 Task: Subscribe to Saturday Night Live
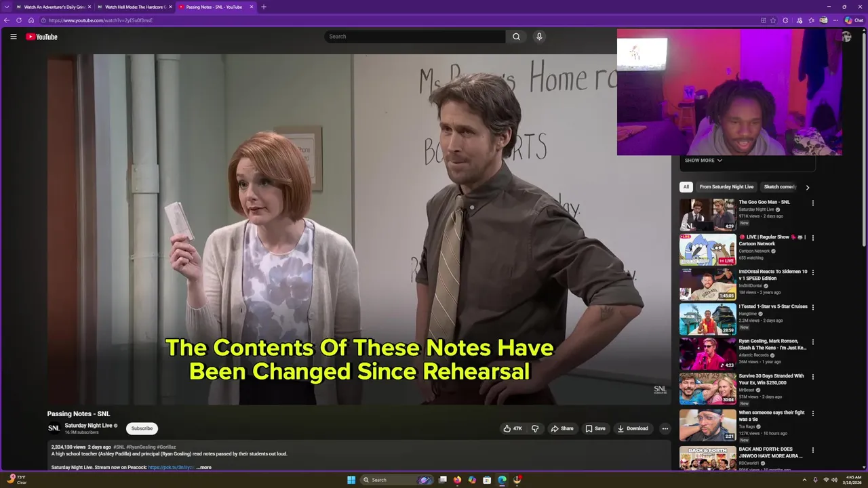(x=142, y=428)
